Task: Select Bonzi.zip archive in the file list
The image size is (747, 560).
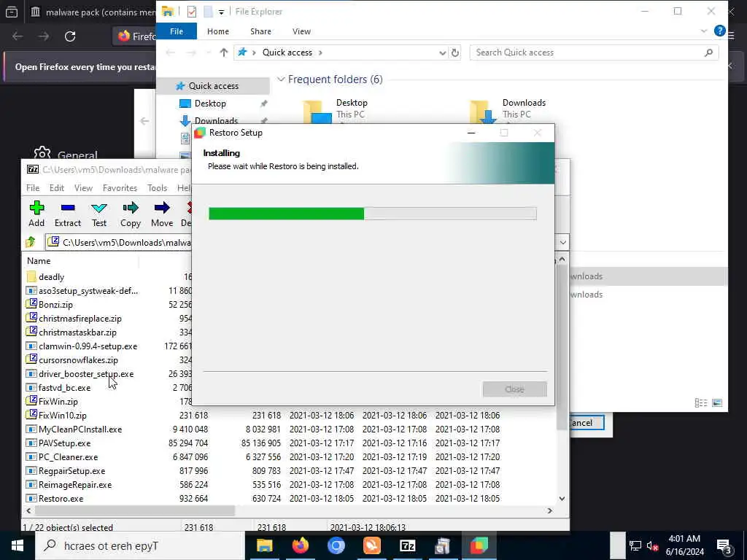Action: click(55, 304)
